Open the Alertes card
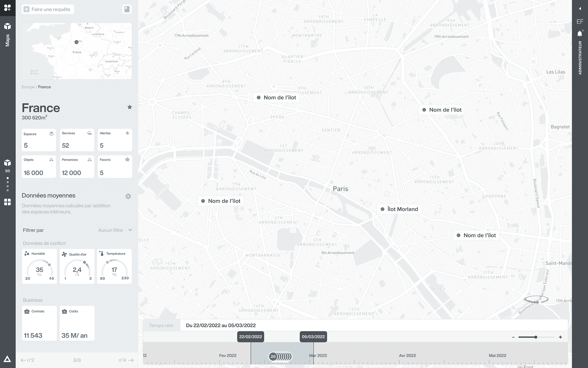Image resolution: width=588 pixels, height=368 pixels. pos(115,140)
